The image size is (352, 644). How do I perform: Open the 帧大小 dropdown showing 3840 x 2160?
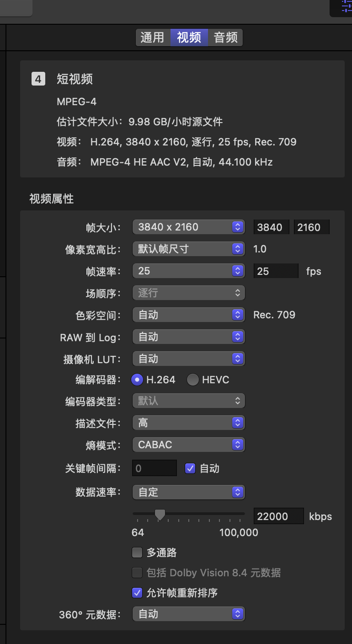[188, 227]
